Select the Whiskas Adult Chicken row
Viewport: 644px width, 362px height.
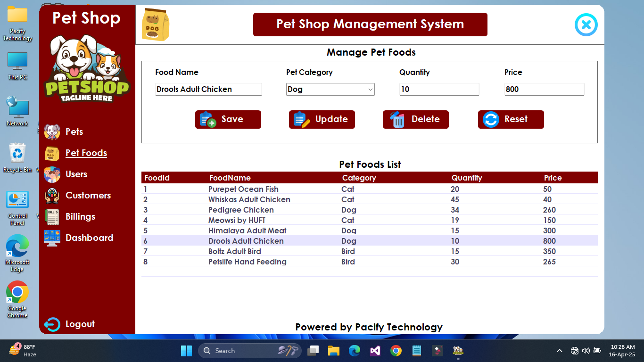click(370, 199)
